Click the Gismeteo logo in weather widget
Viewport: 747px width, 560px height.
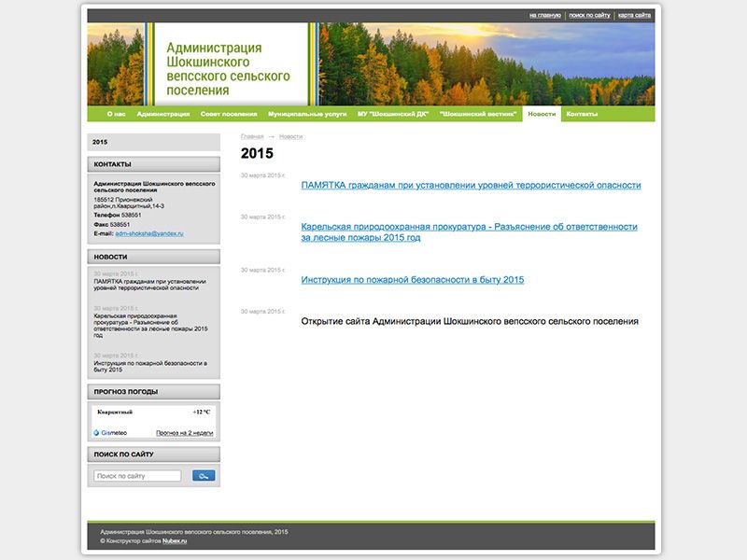pyautogui.click(x=111, y=433)
